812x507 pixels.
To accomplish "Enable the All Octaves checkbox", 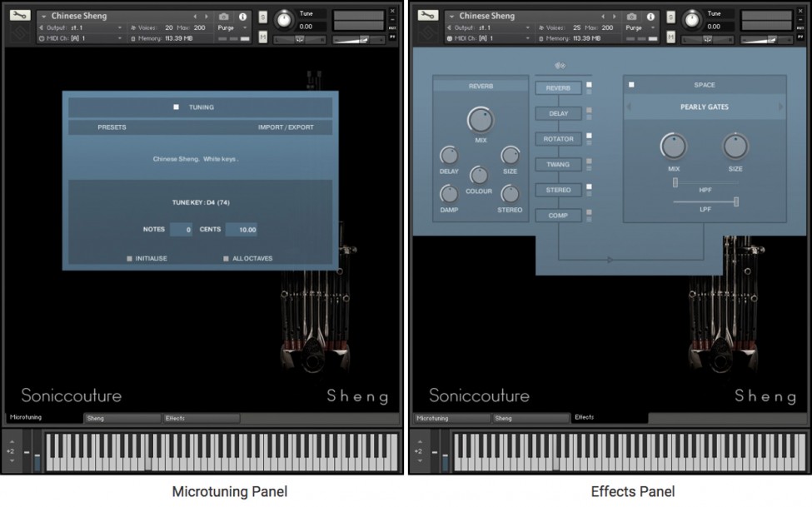I will point(226,258).
